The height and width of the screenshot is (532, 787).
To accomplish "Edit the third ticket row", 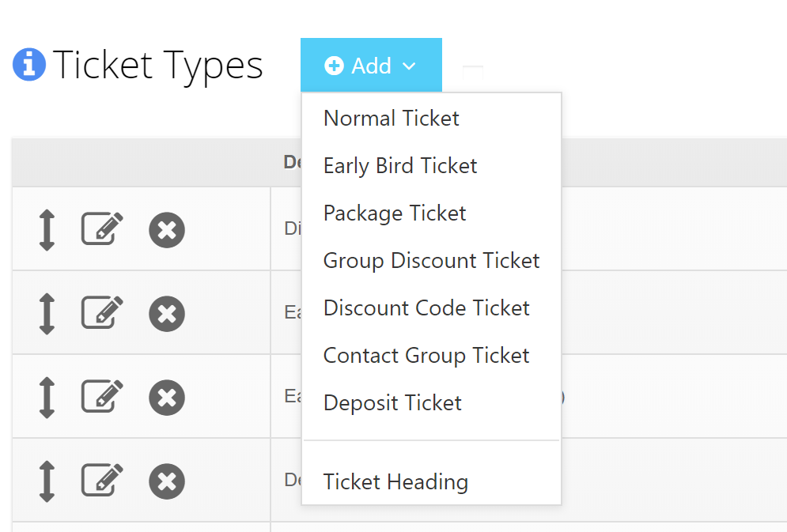I will pyautogui.click(x=102, y=396).
